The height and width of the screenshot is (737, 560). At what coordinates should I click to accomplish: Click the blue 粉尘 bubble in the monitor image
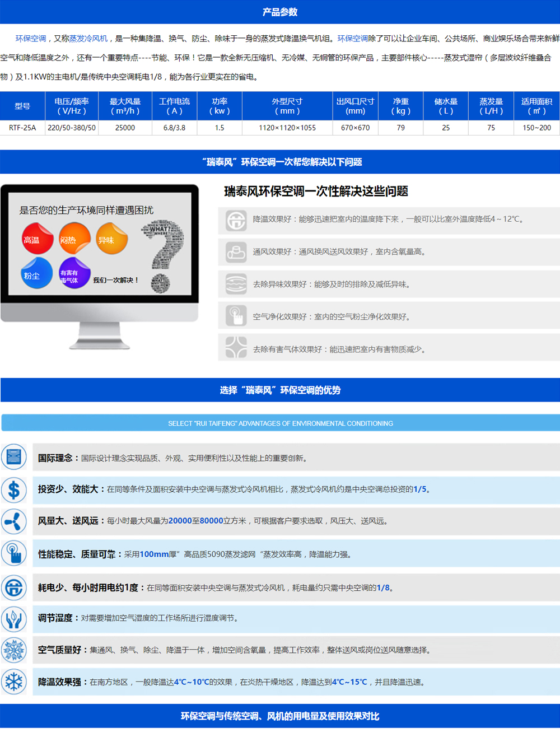click(36, 274)
